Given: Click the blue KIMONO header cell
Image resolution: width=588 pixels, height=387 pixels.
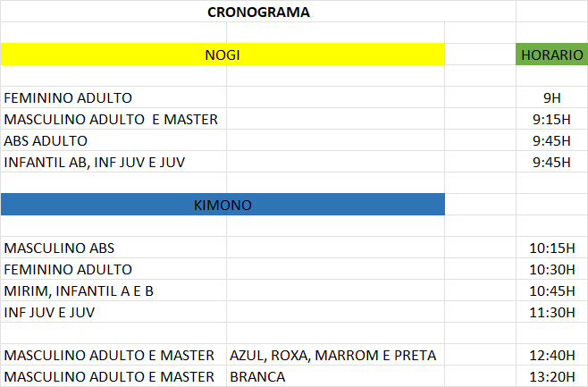Looking at the screenshot, I should coord(223,205).
